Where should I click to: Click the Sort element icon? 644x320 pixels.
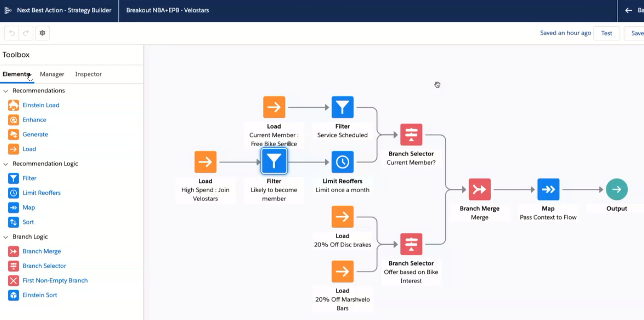point(13,222)
